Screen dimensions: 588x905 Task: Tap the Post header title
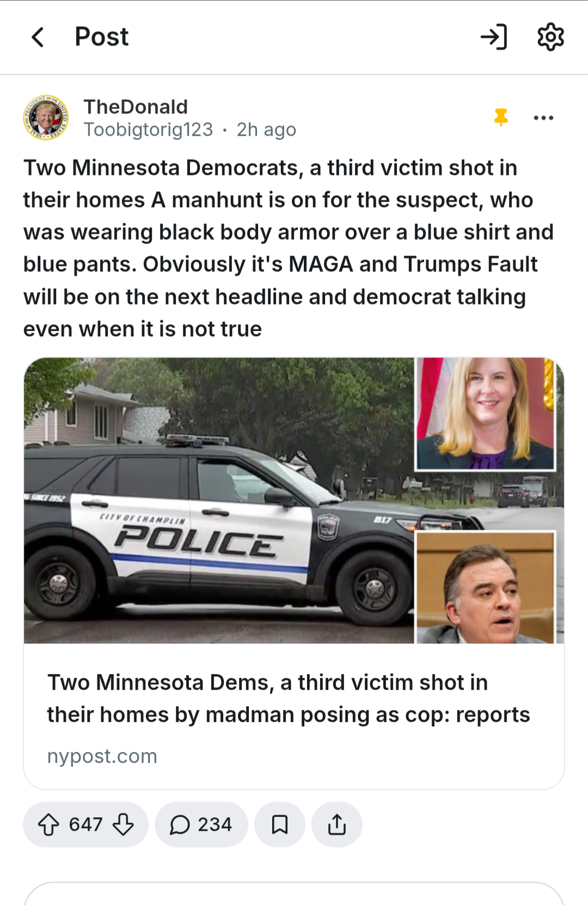pyautogui.click(x=102, y=37)
